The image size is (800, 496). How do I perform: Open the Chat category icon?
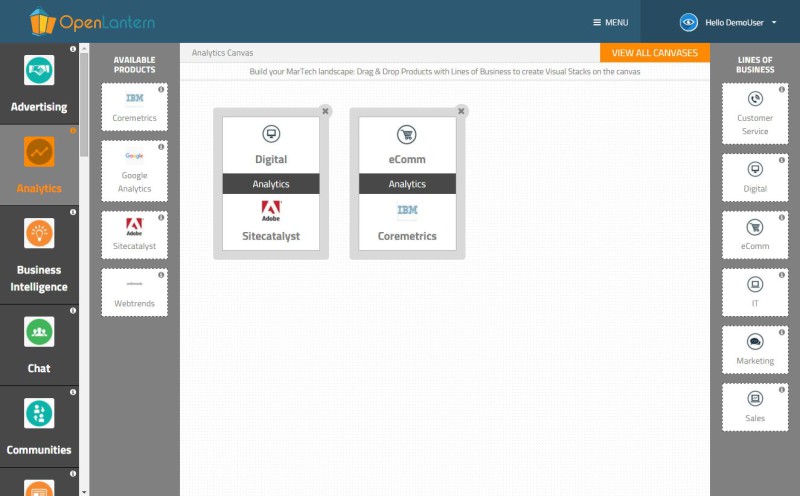pyautogui.click(x=39, y=332)
